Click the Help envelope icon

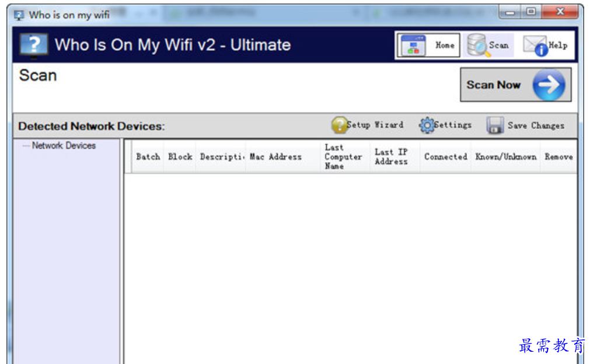[536, 45]
